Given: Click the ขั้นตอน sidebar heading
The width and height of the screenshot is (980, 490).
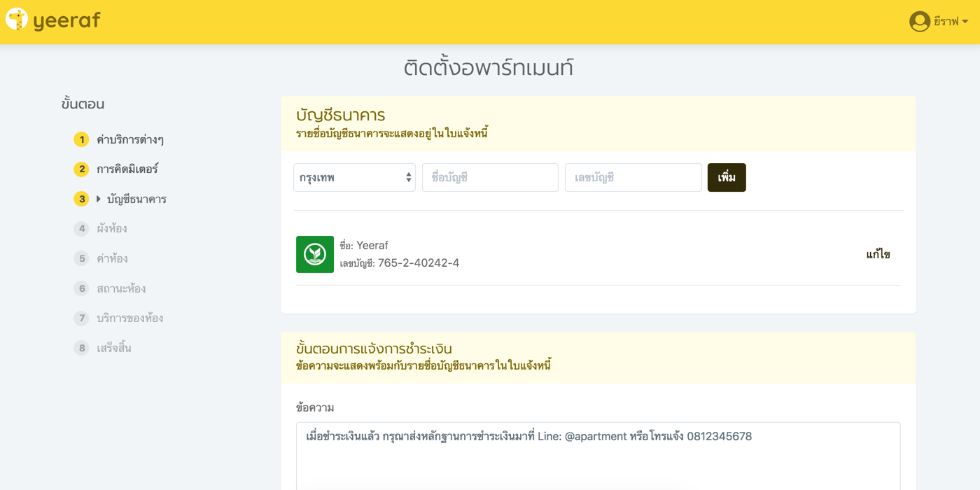Looking at the screenshot, I should pos(83,104).
